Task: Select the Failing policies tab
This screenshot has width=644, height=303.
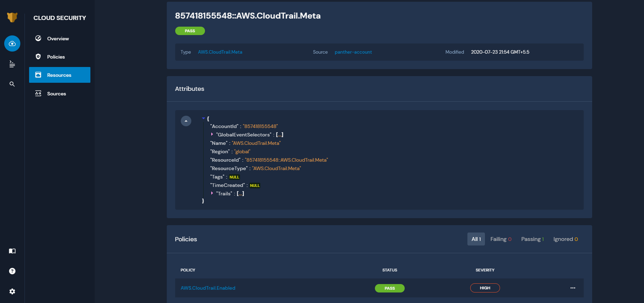Action: point(501,239)
